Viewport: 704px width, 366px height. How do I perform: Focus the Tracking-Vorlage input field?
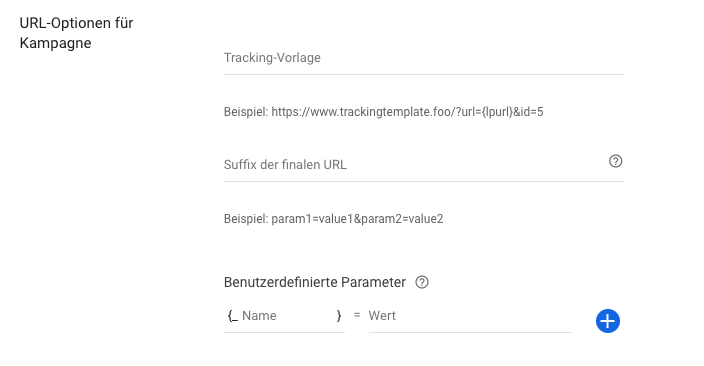pos(423,58)
